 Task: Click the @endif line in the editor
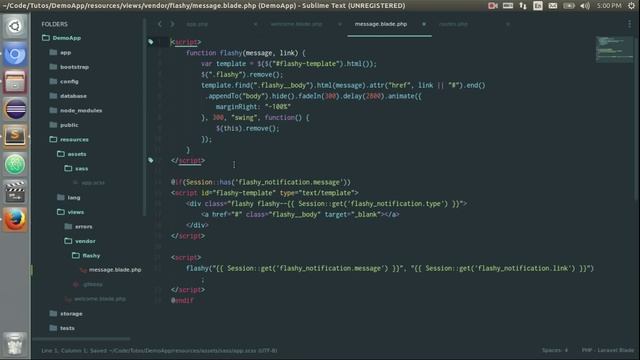[182, 300]
